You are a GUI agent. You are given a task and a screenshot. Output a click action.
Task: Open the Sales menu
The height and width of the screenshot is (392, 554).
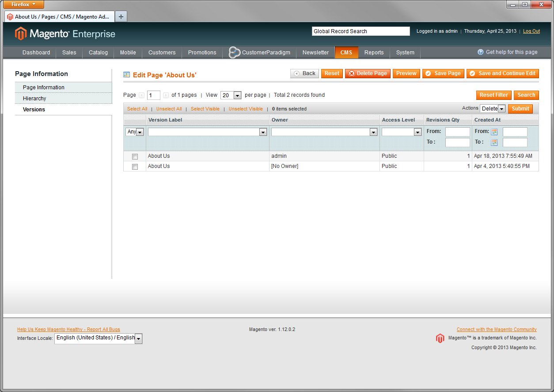pyautogui.click(x=69, y=52)
